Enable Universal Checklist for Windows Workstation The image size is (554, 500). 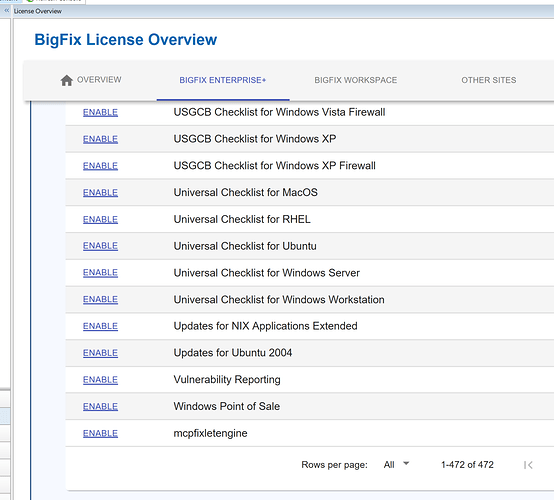100,299
